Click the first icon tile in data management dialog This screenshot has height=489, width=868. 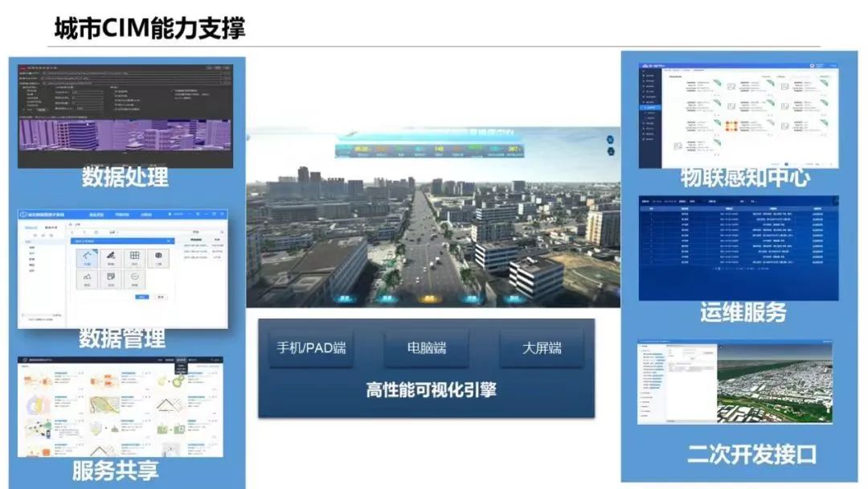click(x=88, y=257)
